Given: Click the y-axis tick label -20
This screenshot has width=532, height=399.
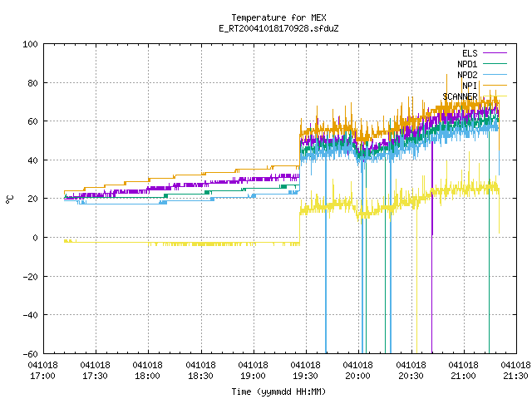Looking at the screenshot, I should pyautogui.click(x=30, y=277).
